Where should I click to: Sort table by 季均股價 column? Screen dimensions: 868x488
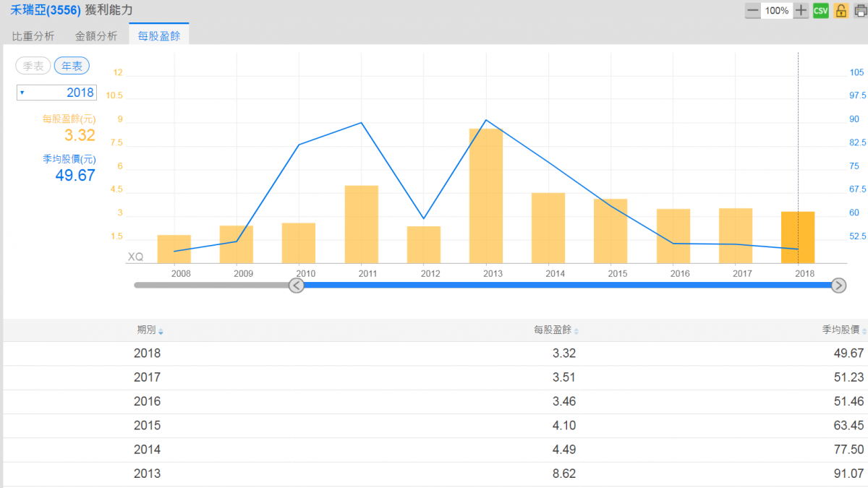click(x=844, y=330)
